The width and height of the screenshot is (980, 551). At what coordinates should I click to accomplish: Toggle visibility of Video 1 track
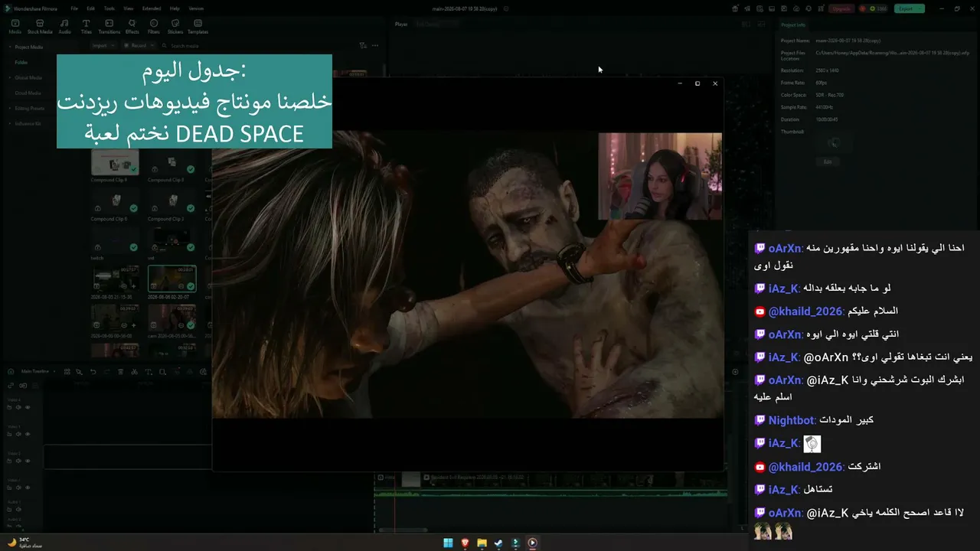(x=28, y=487)
